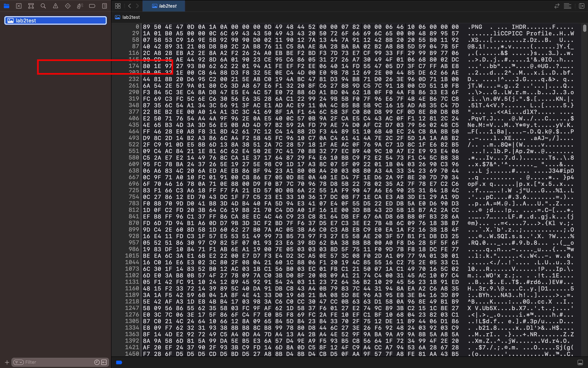Click the offset label 493
The height and width of the screenshot is (368, 588).
tap(134, 138)
